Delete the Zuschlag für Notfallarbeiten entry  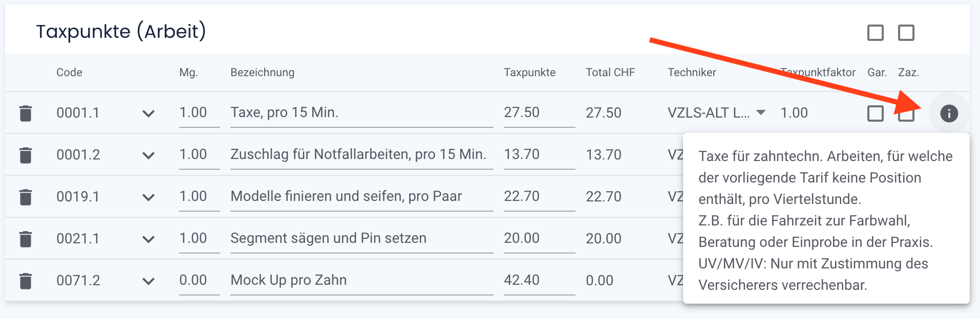tap(26, 154)
